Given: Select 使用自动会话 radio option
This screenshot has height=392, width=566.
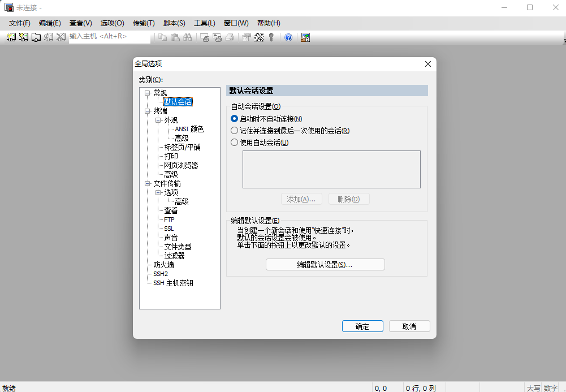Looking at the screenshot, I should [234, 142].
